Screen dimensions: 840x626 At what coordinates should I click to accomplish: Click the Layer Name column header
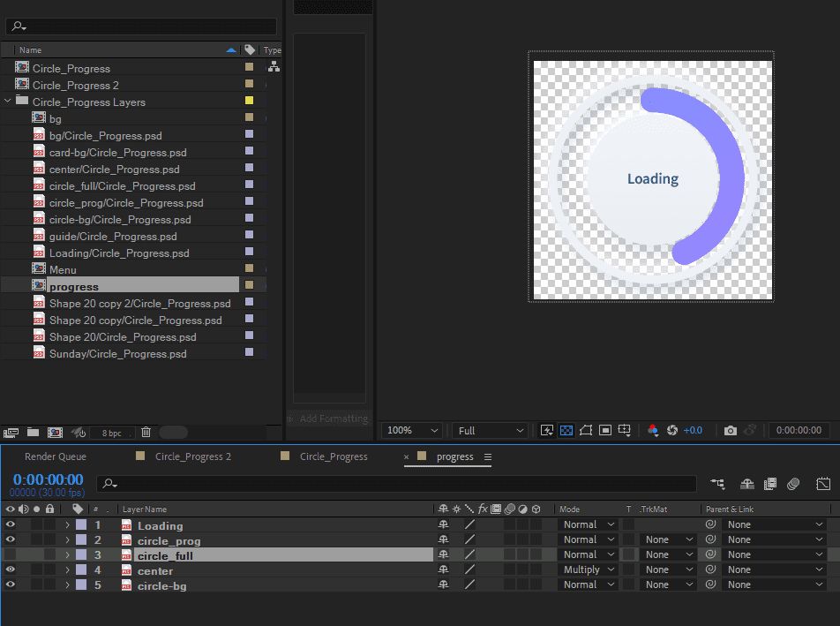pyautogui.click(x=145, y=509)
